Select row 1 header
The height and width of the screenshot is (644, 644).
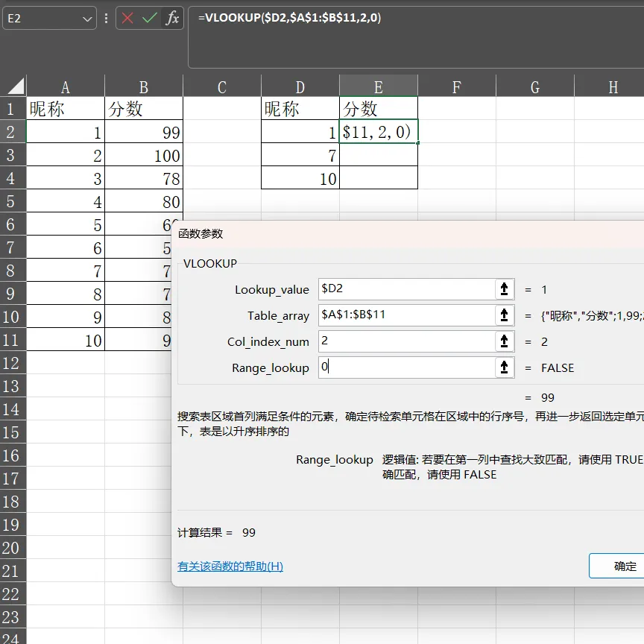pyautogui.click(x=13, y=108)
